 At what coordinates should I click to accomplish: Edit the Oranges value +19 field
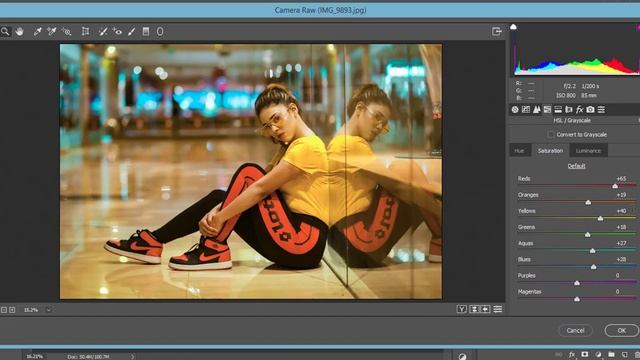(x=621, y=195)
